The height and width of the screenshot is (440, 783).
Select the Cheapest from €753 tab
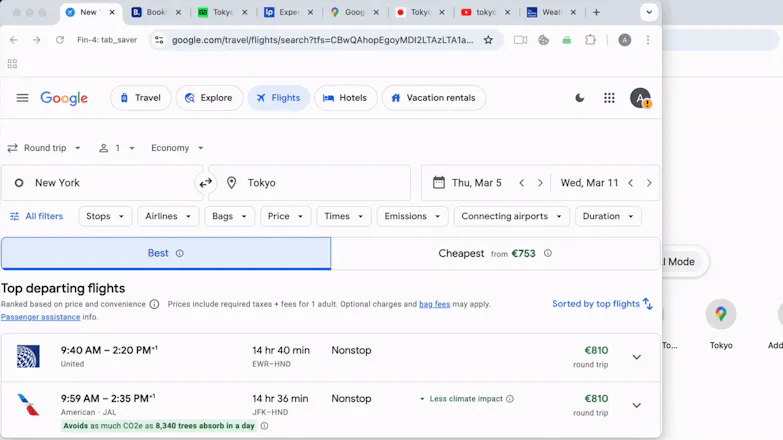(x=495, y=253)
